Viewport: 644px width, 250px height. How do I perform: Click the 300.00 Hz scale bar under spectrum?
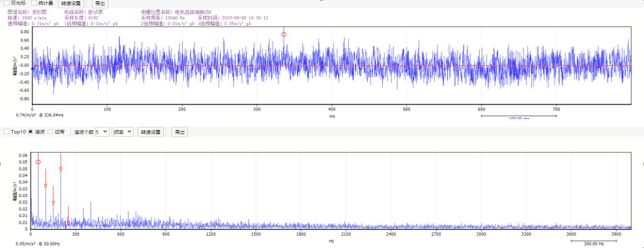point(600,241)
